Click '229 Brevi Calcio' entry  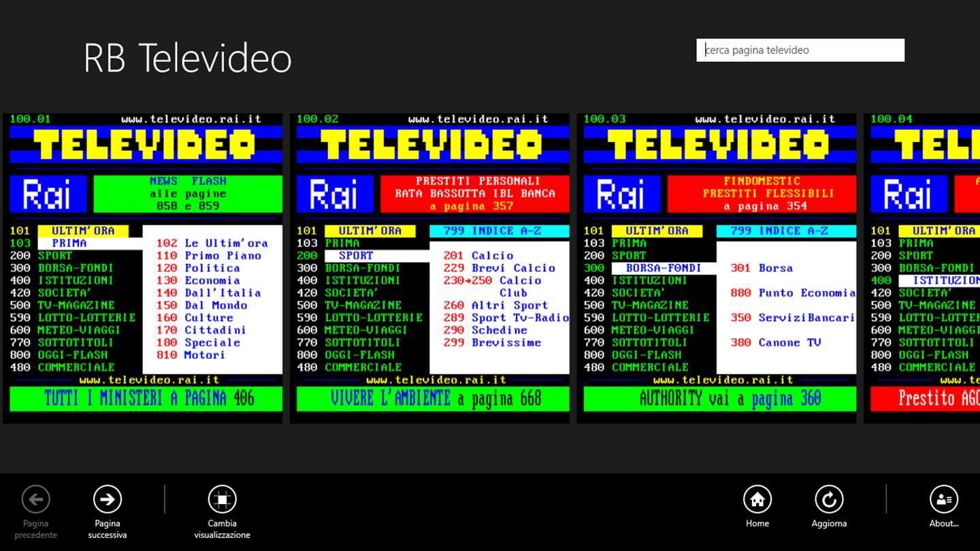click(500, 268)
